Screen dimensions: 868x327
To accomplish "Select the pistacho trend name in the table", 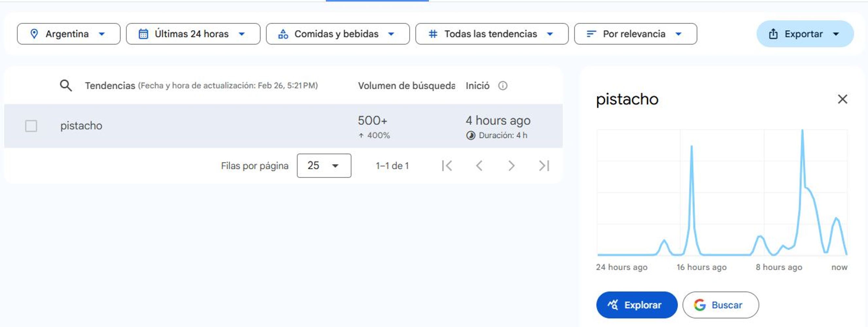I will click(81, 126).
